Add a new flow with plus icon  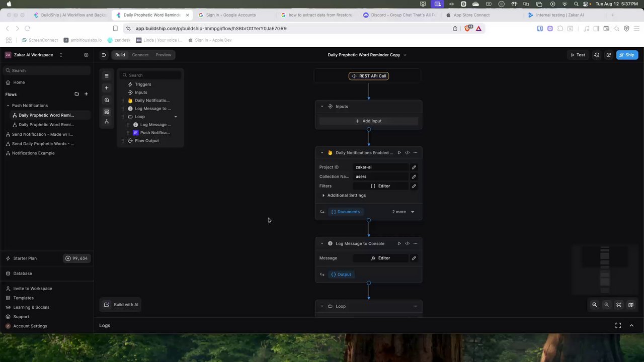[x=86, y=94]
